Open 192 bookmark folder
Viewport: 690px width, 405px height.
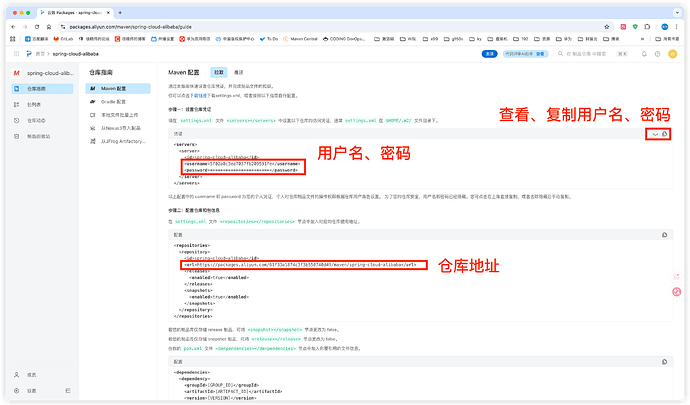click(521, 39)
